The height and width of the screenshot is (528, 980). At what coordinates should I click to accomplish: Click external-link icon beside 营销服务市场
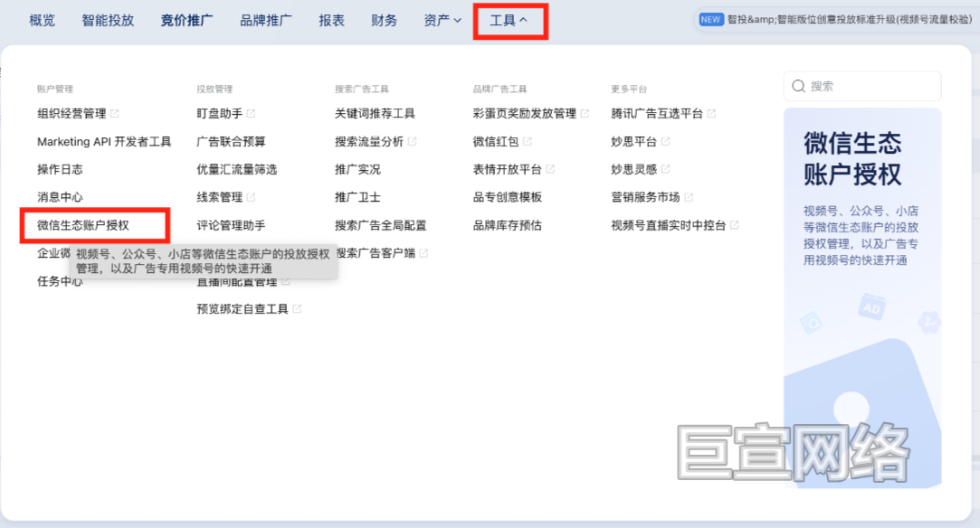click(688, 197)
